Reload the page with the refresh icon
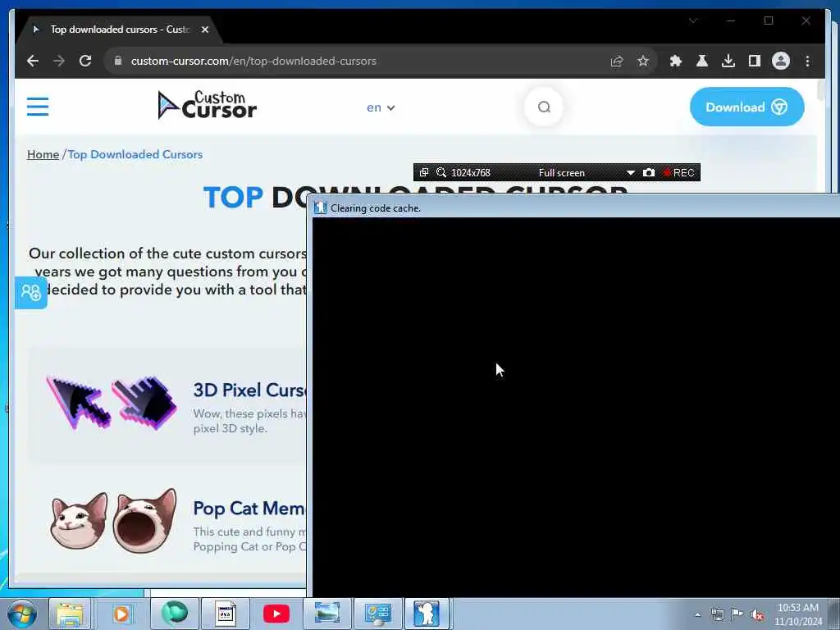The height and width of the screenshot is (630, 840). pyautogui.click(x=85, y=61)
